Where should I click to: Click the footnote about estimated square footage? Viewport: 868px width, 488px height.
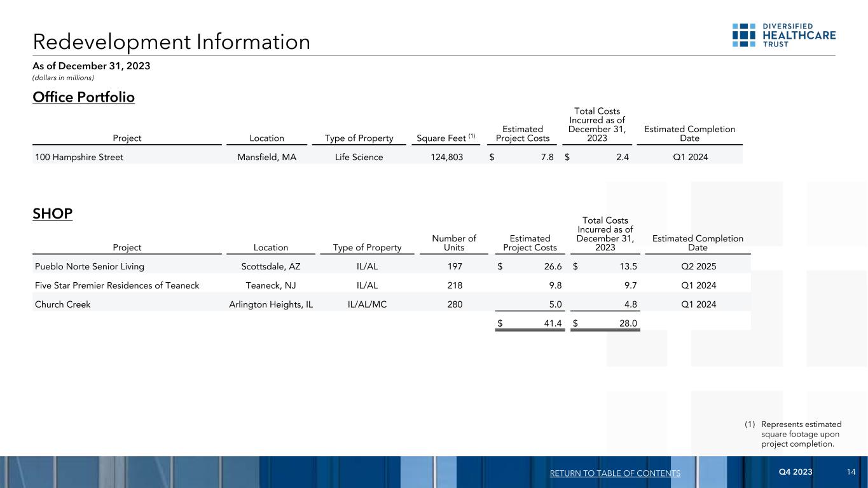coord(800,434)
